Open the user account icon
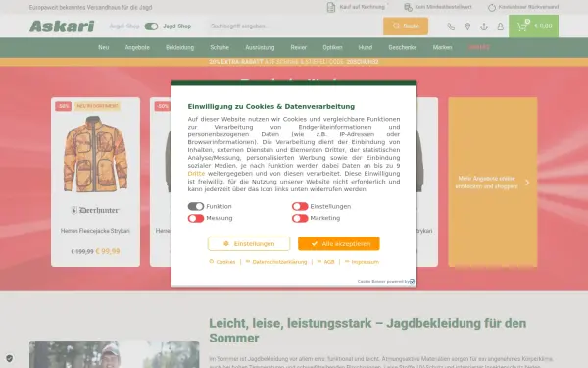The width and height of the screenshot is (588, 368). pos(500,26)
